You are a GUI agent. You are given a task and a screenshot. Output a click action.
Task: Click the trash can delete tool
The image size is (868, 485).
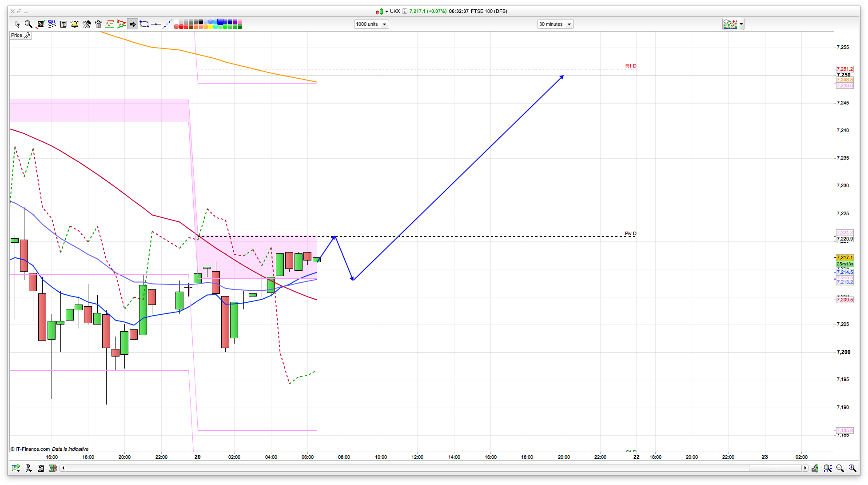pyautogui.click(x=98, y=24)
